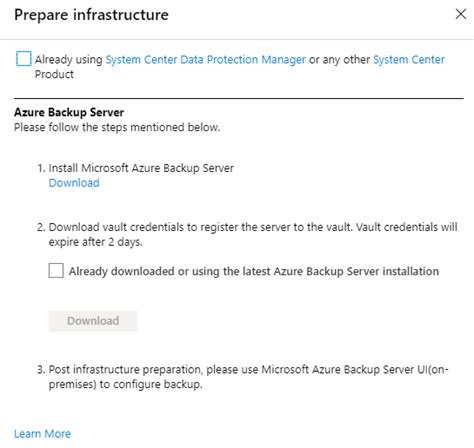Close the Prepare infrastructure panel
This screenshot has width=474, height=448.
point(461,14)
